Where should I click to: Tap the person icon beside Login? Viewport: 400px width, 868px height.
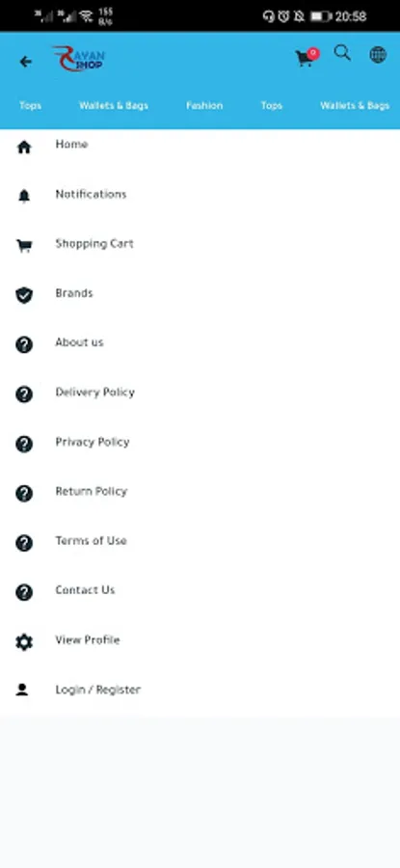pos(22,690)
